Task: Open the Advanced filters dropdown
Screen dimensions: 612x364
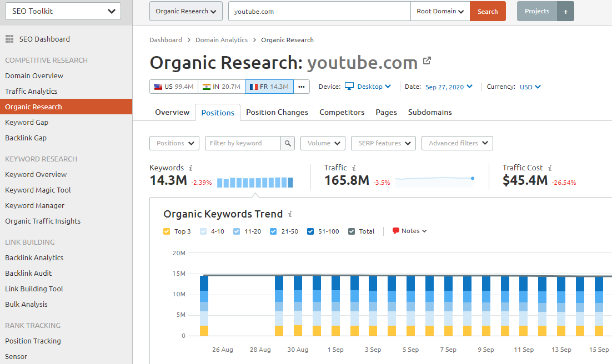Action: tap(457, 143)
